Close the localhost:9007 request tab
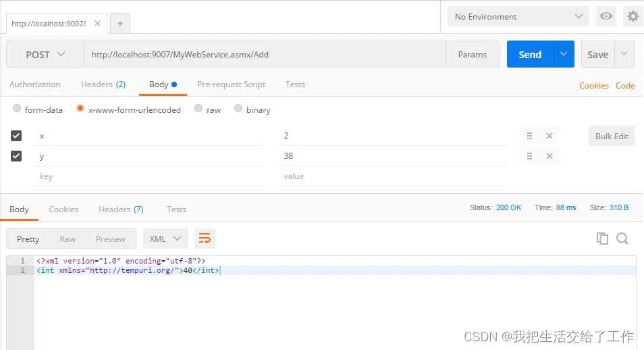This screenshot has height=350, width=644. (x=97, y=24)
